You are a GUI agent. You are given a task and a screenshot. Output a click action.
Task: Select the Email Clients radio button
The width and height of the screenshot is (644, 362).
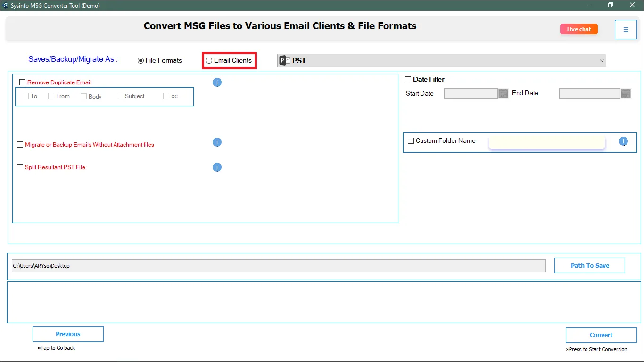pos(209,61)
